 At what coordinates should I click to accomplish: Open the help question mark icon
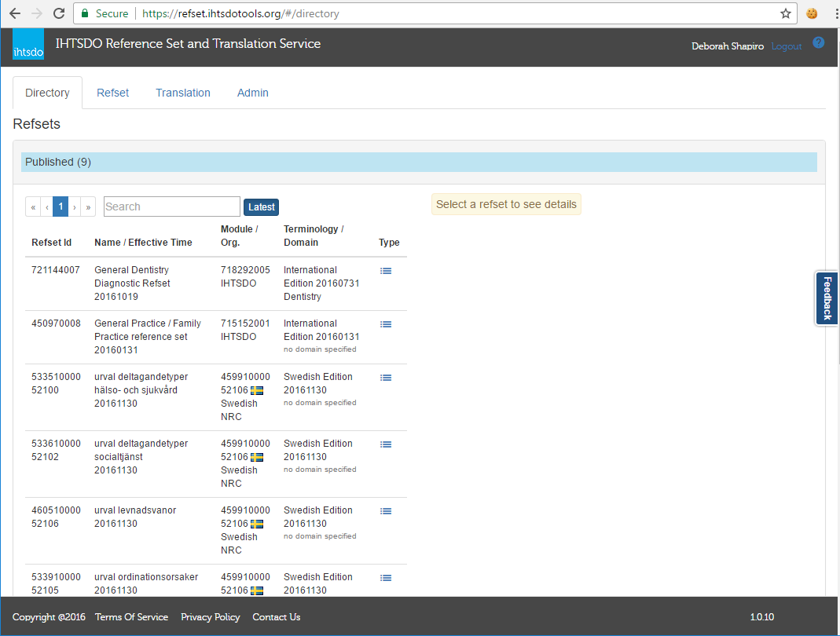pyautogui.click(x=818, y=42)
